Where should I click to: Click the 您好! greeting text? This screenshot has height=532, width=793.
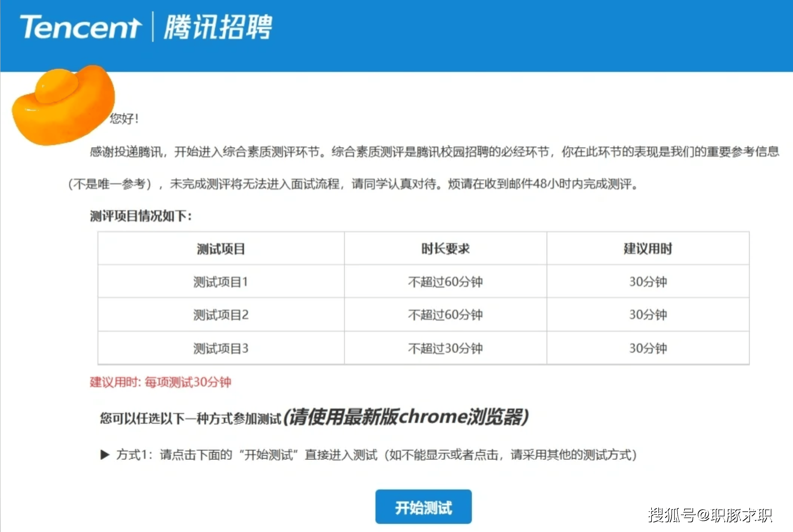coord(124,118)
